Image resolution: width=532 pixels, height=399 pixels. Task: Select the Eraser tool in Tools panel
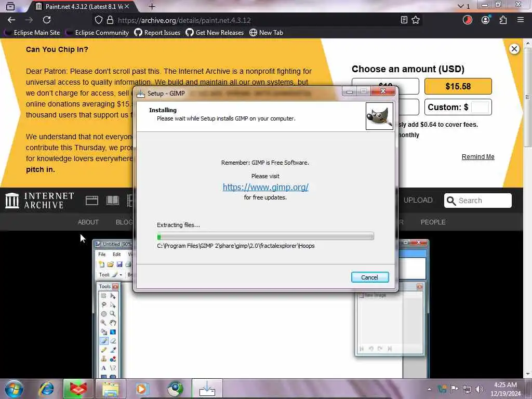click(x=113, y=341)
